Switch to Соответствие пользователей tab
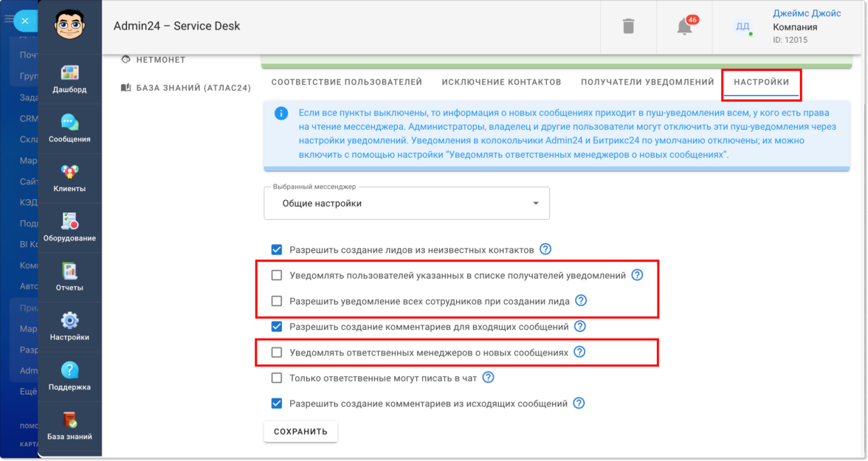This screenshot has height=461, width=868. 347,82
